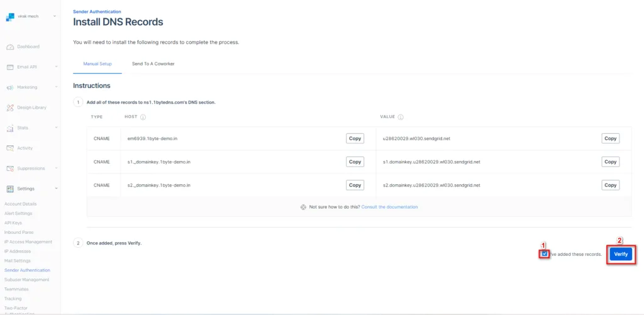Copy the u28620029.wl030.sendgrid.net value
Screen dimensions: 644x315
(x=610, y=138)
